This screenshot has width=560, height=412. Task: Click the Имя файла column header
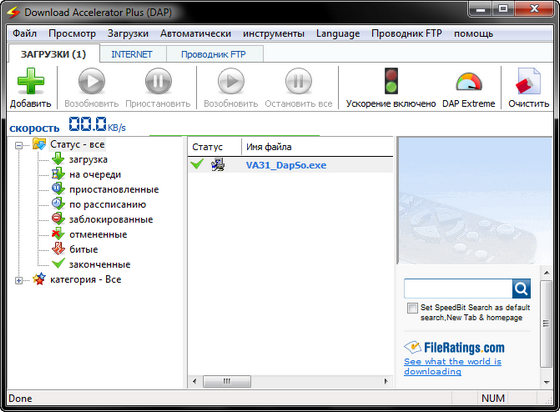tap(317, 147)
